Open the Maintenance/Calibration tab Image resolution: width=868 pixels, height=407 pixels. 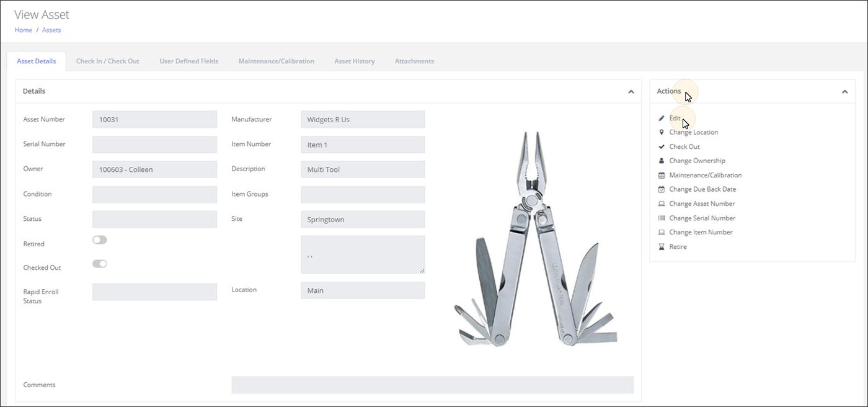(277, 61)
